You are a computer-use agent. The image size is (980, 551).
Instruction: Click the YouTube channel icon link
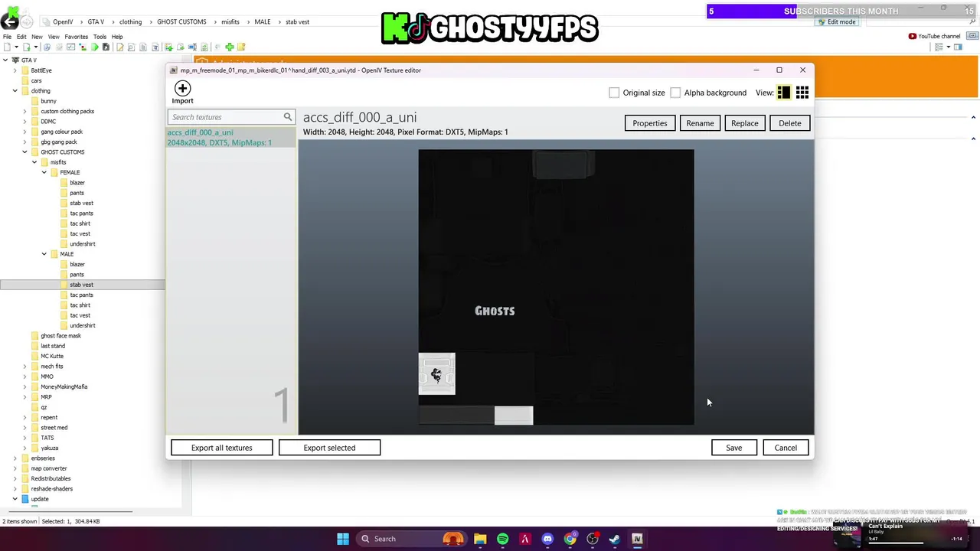pos(935,36)
